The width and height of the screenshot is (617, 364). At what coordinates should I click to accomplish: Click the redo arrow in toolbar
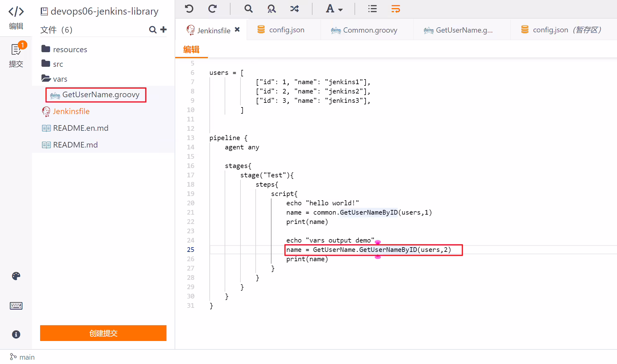213,9
